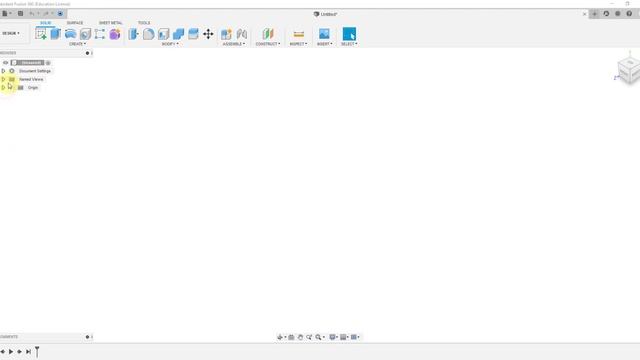Viewport: 640px width, 360px height.
Task: Select the Combine tool
Action: pos(178,34)
